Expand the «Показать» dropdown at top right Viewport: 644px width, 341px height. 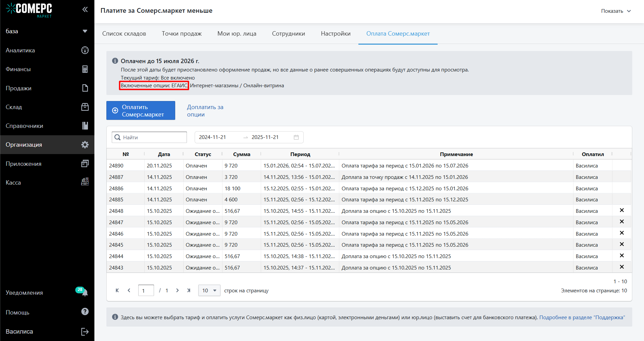[616, 11]
